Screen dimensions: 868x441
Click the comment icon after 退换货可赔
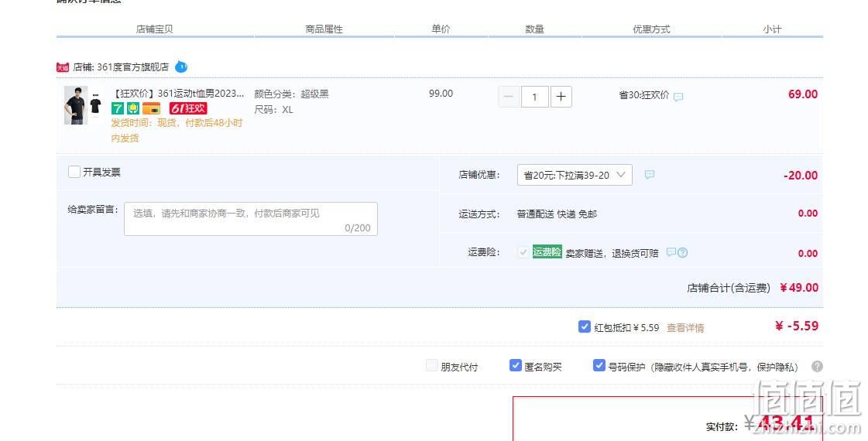671,252
